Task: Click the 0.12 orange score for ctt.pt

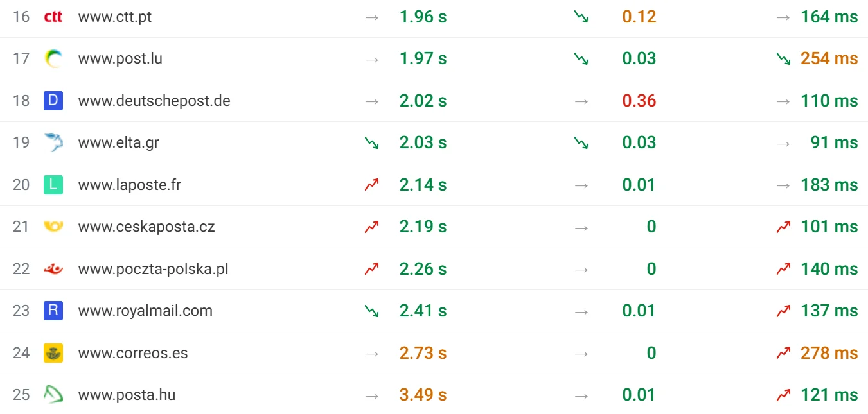Action: coord(639,17)
